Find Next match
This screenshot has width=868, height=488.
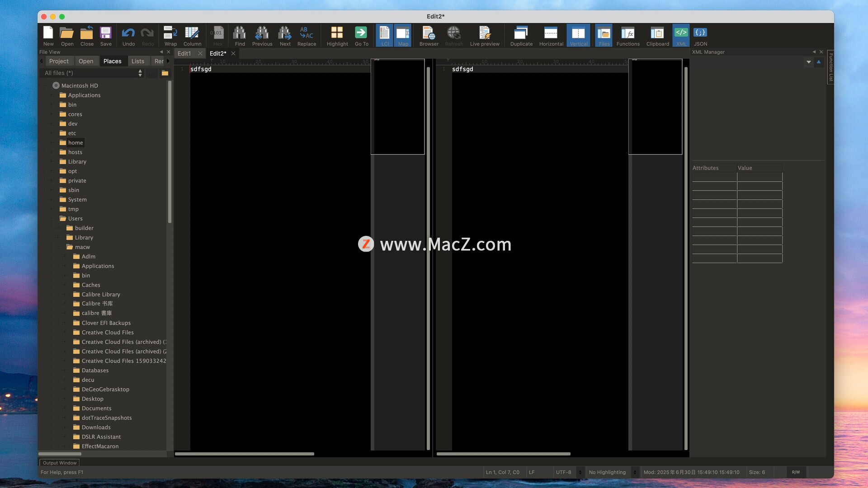pyautogui.click(x=285, y=36)
